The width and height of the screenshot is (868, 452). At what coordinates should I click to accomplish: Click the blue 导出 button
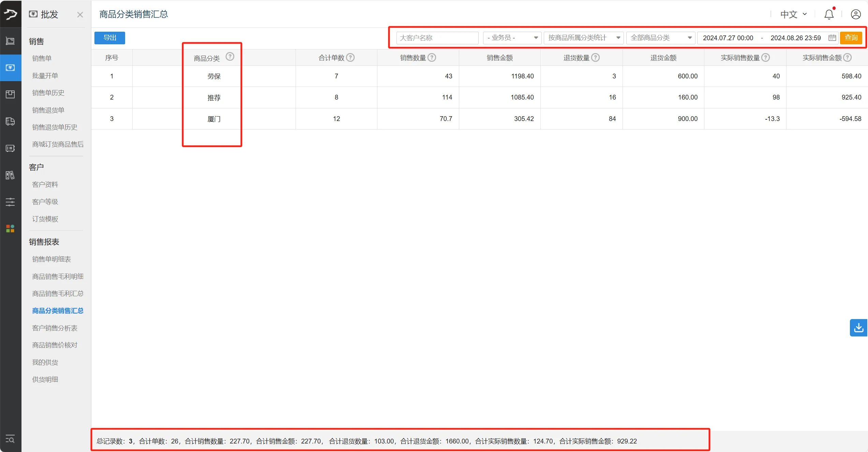tap(110, 38)
